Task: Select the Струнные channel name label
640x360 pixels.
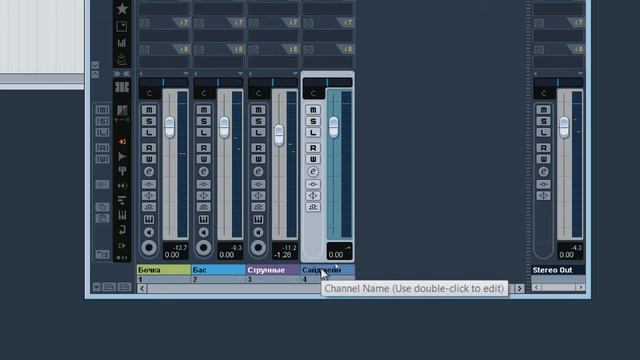Action: [x=273, y=270]
